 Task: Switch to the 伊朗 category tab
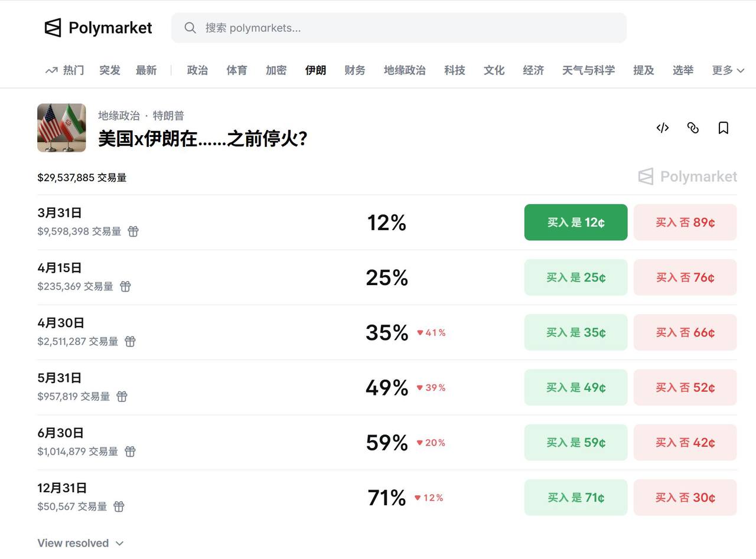pyautogui.click(x=315, y=70)
